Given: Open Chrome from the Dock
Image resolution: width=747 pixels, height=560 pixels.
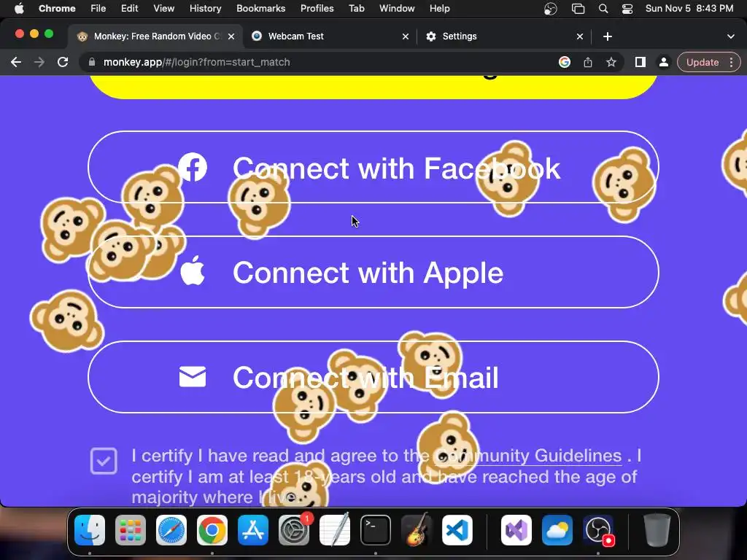Looking at the screenshot, I should (212, 530).
